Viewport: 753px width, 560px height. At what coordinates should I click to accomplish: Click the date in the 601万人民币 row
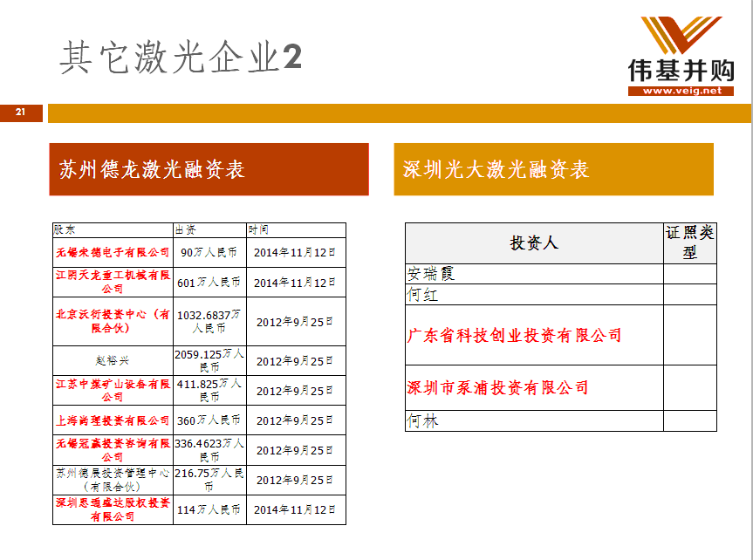click(x=296, y=283)
